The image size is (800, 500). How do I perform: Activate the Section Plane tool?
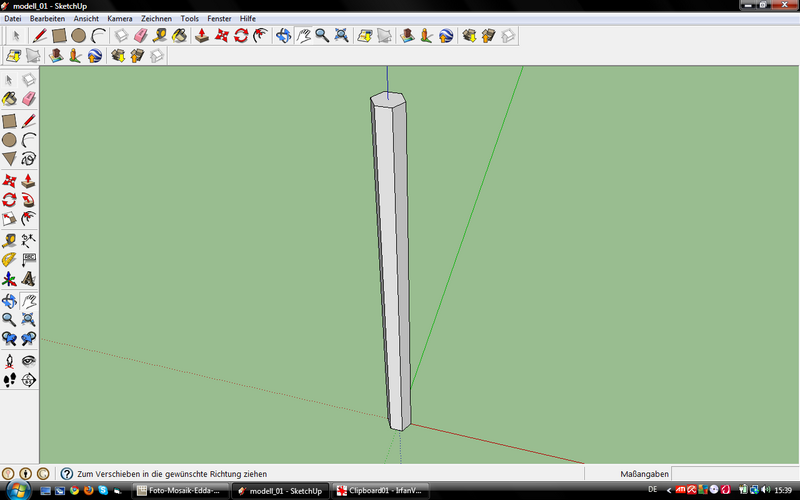tap(29, 380)
